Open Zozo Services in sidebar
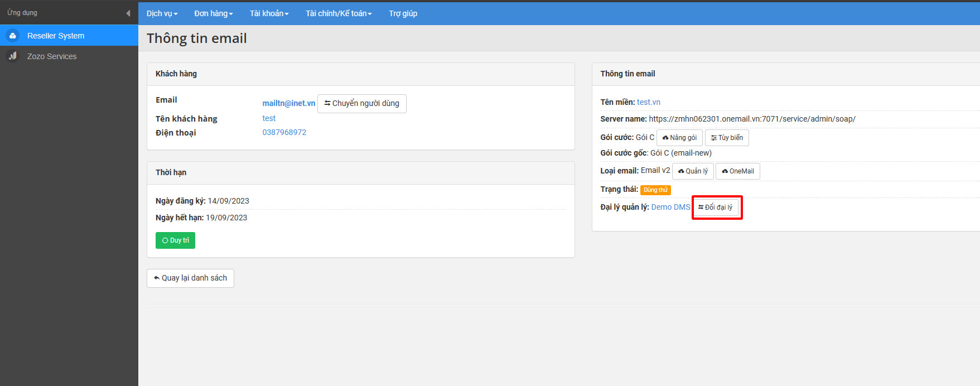 coord(69,56)
